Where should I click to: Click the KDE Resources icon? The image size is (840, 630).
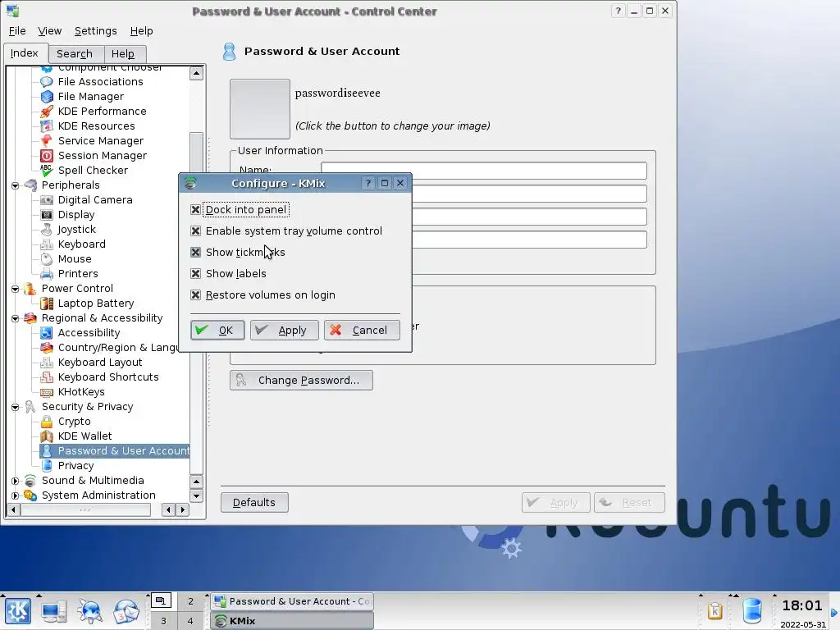(47, 126)
